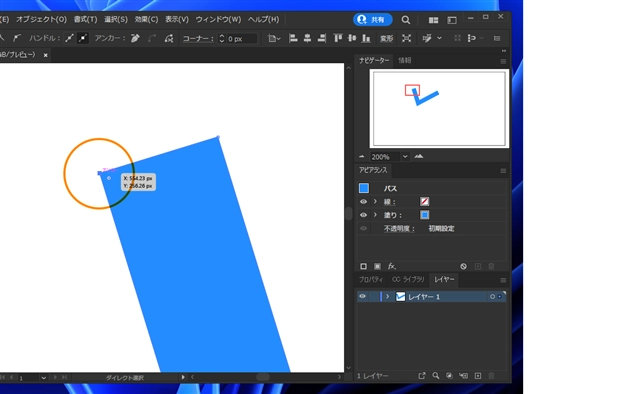This screenshot has width=640, height=394.
Task: Click the 共有 share button
Action: 373,20
